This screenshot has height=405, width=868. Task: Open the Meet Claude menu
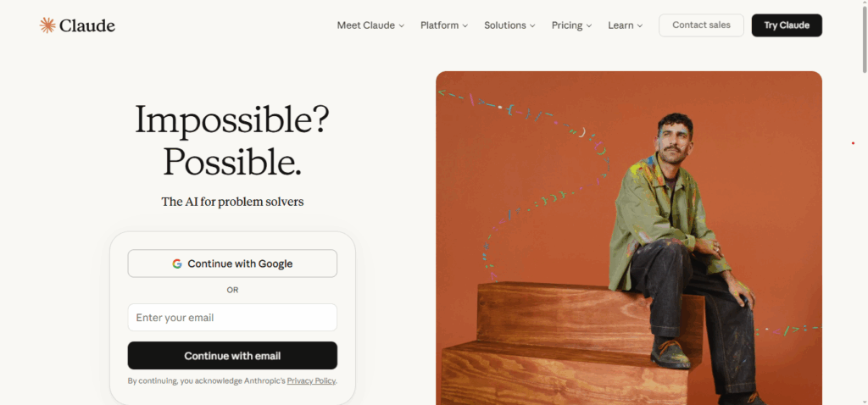coord(365,25)
